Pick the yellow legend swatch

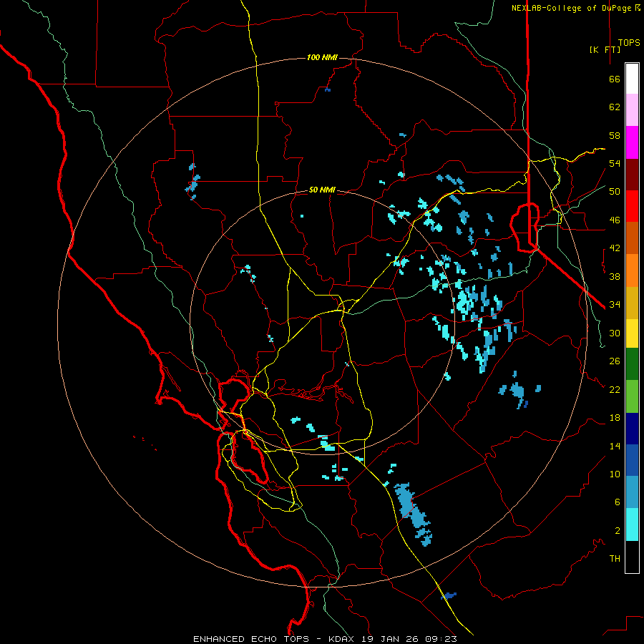(x=632, y=333)
